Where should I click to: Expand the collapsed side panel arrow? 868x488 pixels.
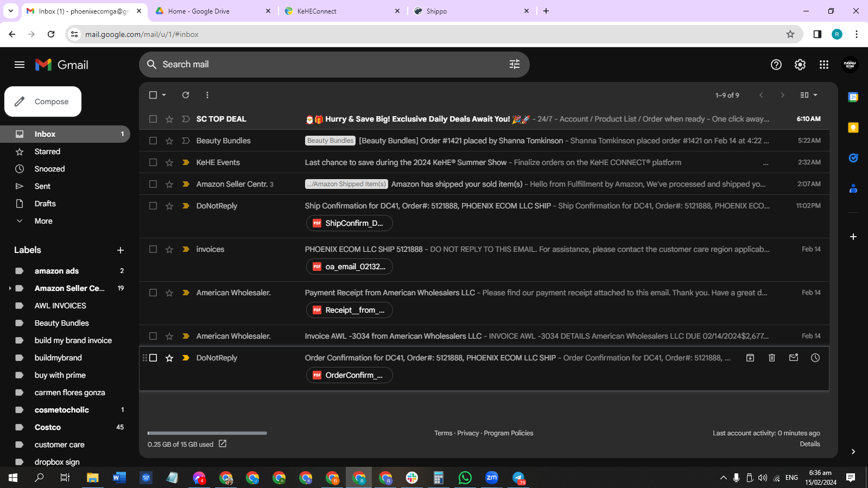(x=853, y=451)
